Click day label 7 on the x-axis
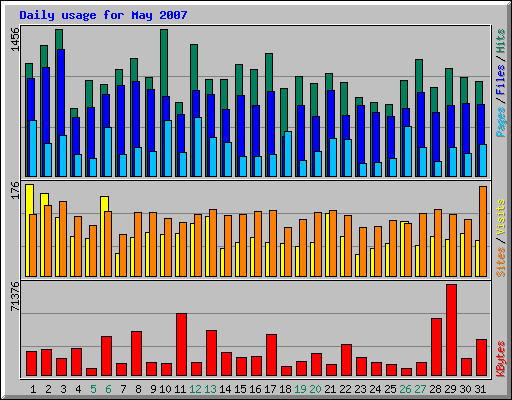 [123, 389]
